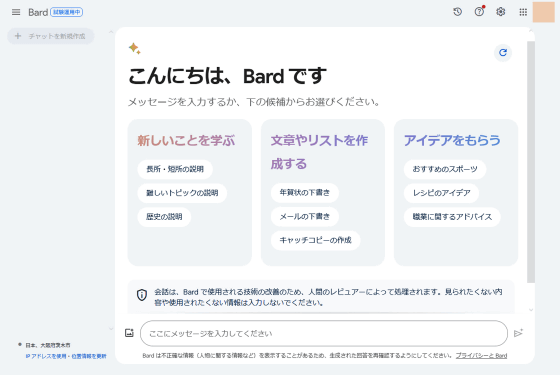Pick the レシピのアイデア chip

[441, 193]
